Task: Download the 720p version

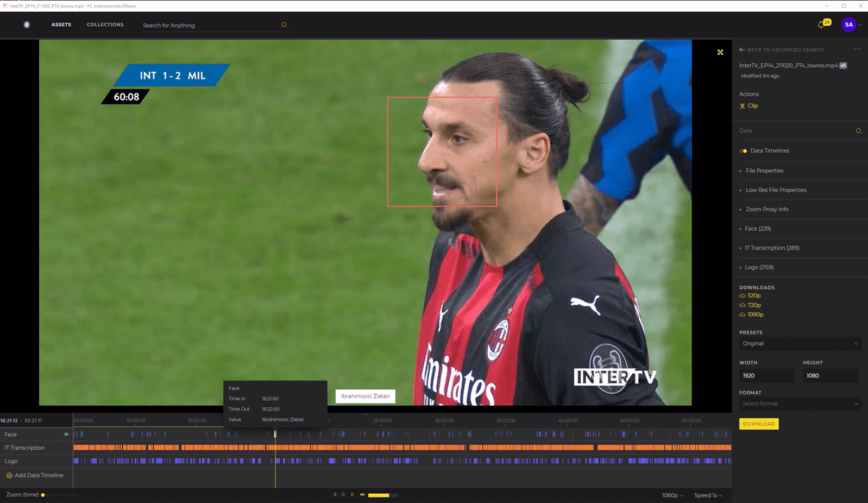Action: pos(750,305)
